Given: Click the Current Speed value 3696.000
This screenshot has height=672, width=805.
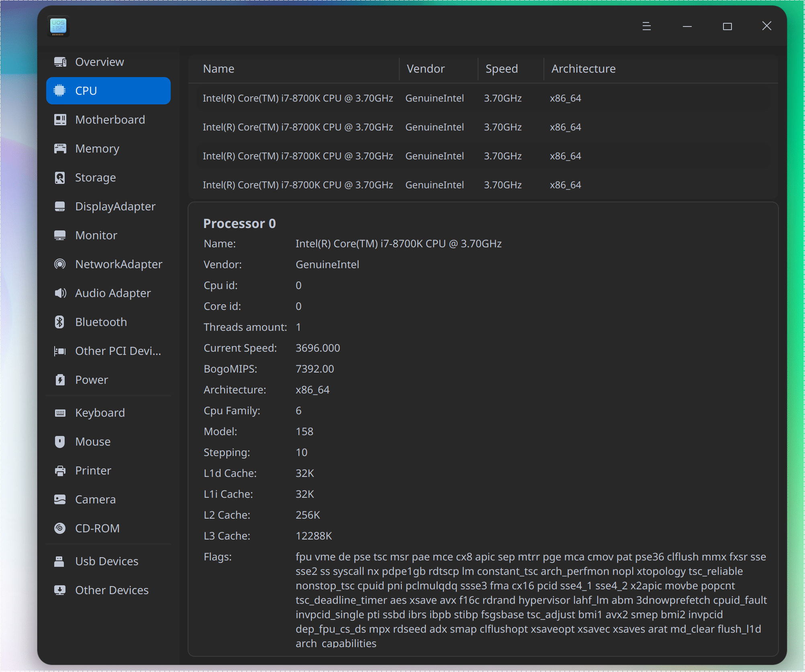Looking at the screenshot, I should click(318, 348).
